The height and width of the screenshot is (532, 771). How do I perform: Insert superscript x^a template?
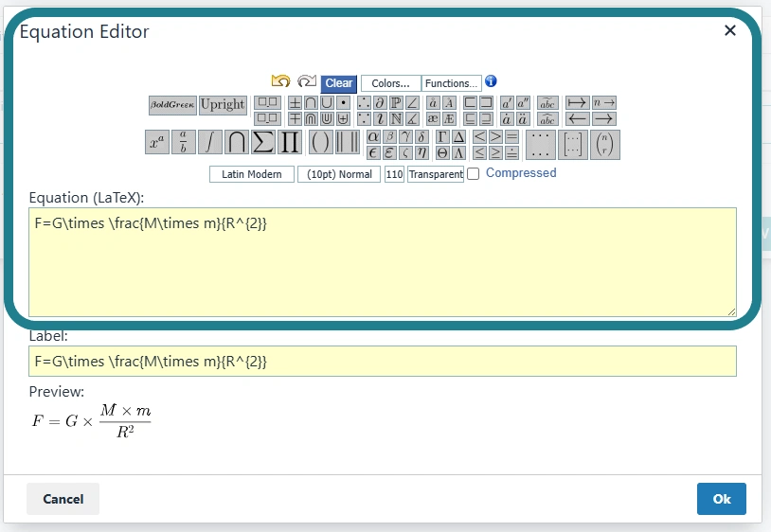click(x=157, y=142)
